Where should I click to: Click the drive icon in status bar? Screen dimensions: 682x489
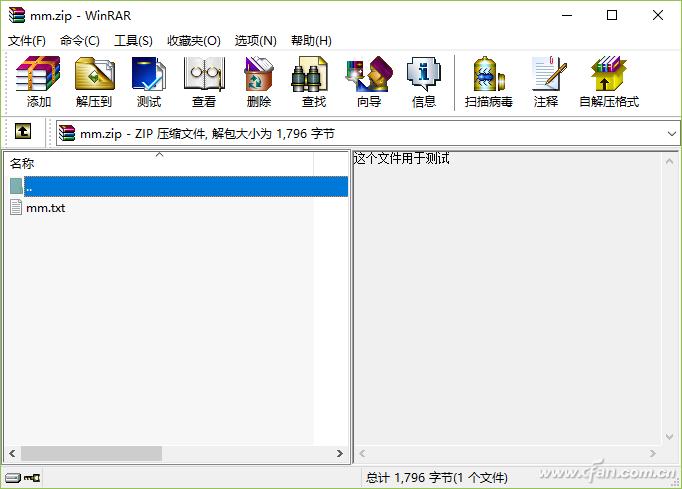[x=13, y=478]
